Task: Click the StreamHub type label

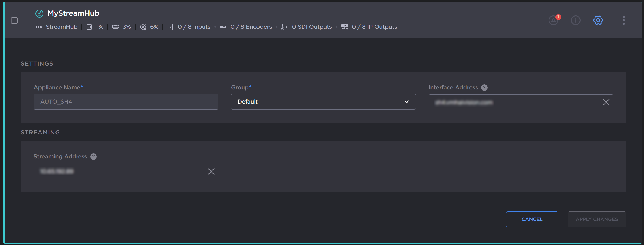Action: click(62, 27)
